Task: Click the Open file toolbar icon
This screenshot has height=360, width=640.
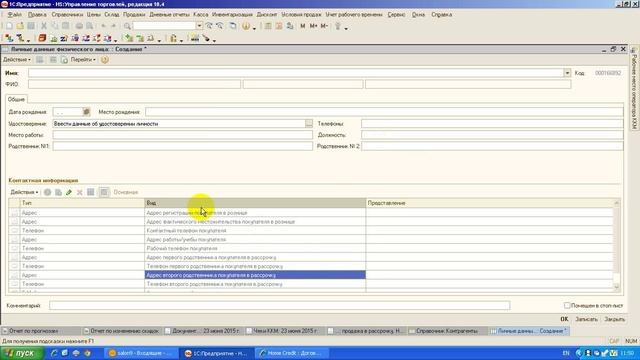Action: (20, 26)
